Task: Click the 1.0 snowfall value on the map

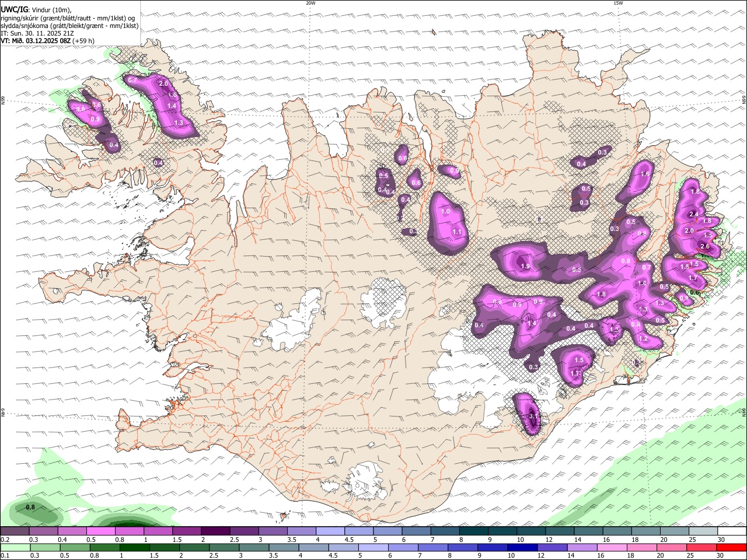Action: 446,211
